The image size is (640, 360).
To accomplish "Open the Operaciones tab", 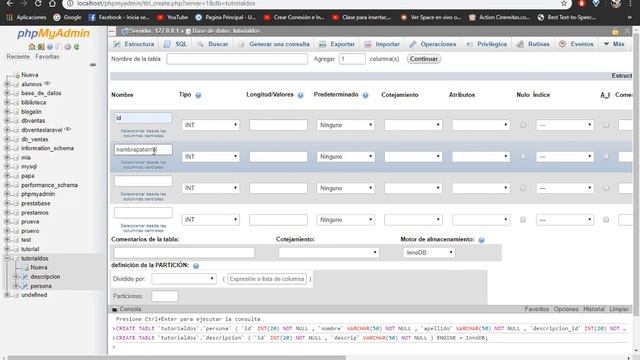I will (433, 44).
